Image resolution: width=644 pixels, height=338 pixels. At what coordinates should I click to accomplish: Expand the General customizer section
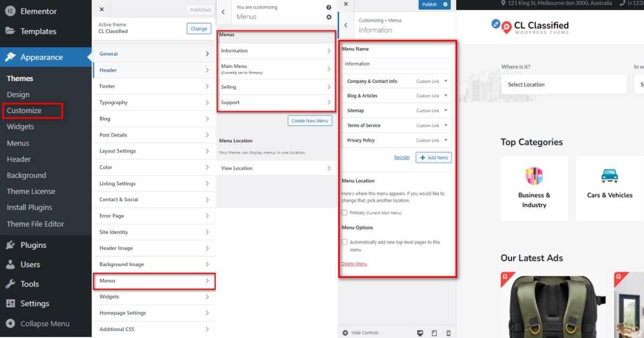point(154,54)
